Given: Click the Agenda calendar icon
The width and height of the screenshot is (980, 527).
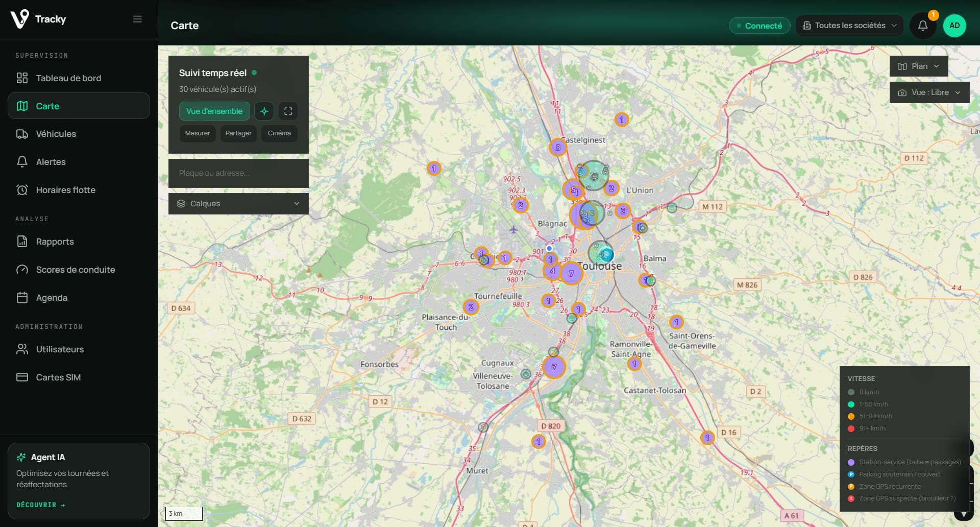Looking at the screenshot, I should pyautogui.click(x=22, y=298).
